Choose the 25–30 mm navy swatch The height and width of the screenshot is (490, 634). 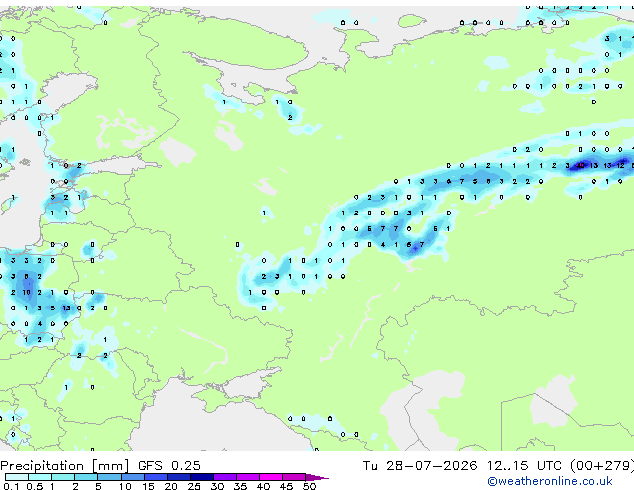click(x=202, y=477)
